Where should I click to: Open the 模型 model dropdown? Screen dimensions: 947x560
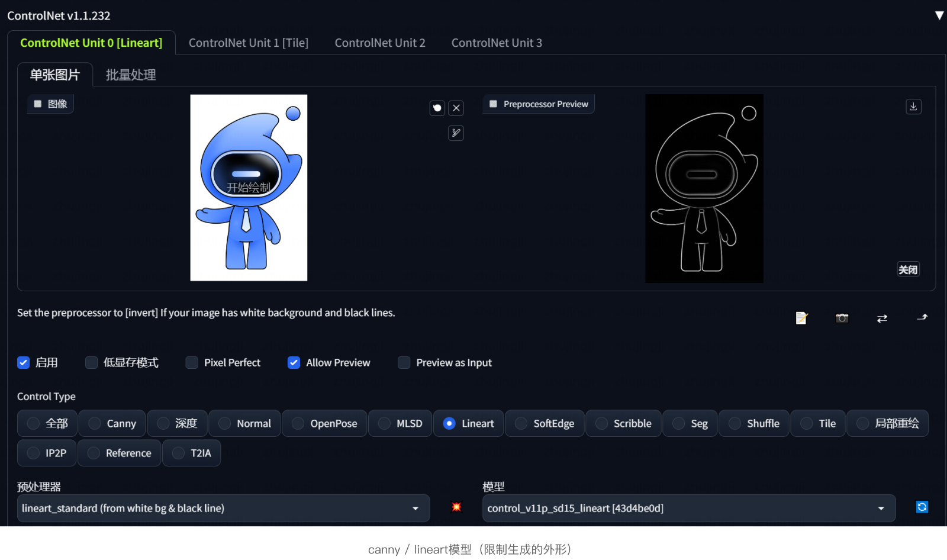tap(688, 508)
